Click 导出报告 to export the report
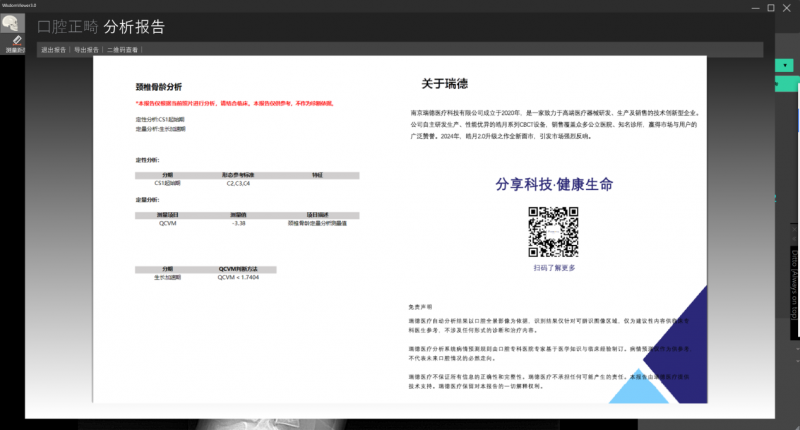Screen dimensions: 800x430 [87, 49]
